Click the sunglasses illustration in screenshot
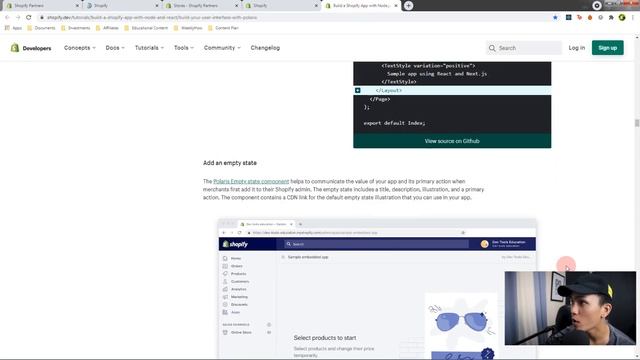The height and width of the screenshot is (360, 640). pos(461,321)
